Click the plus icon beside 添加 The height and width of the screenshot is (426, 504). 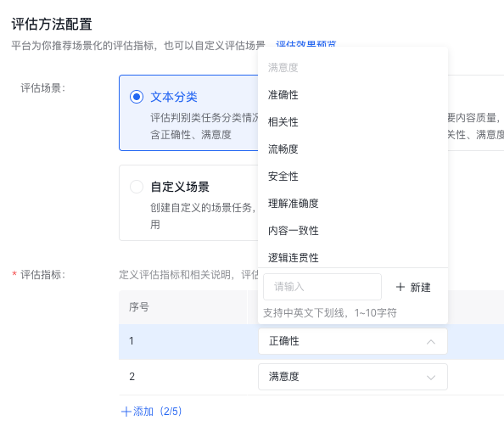tap(126, 412)
